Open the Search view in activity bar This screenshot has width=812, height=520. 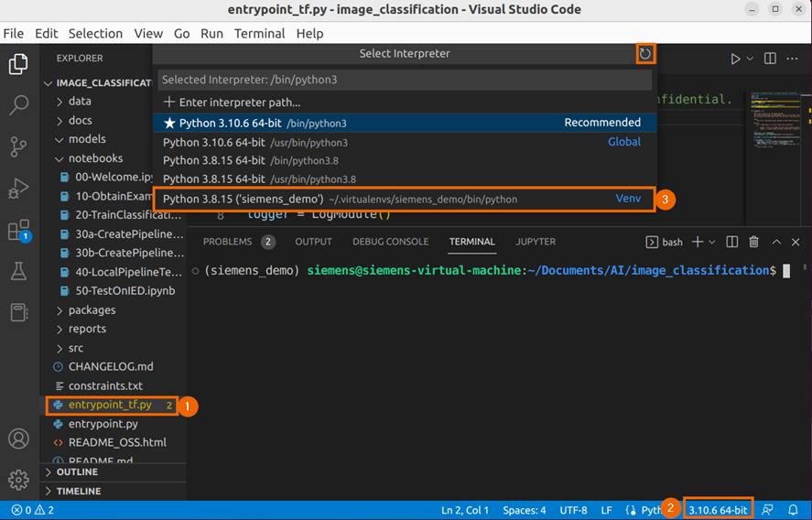tap(18, 105)
